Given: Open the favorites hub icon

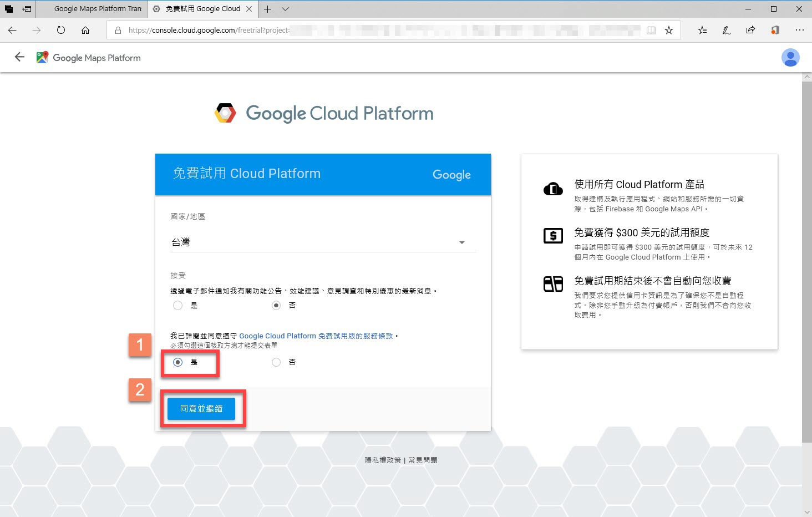Looking at the screenshot, I should point(702,31).
